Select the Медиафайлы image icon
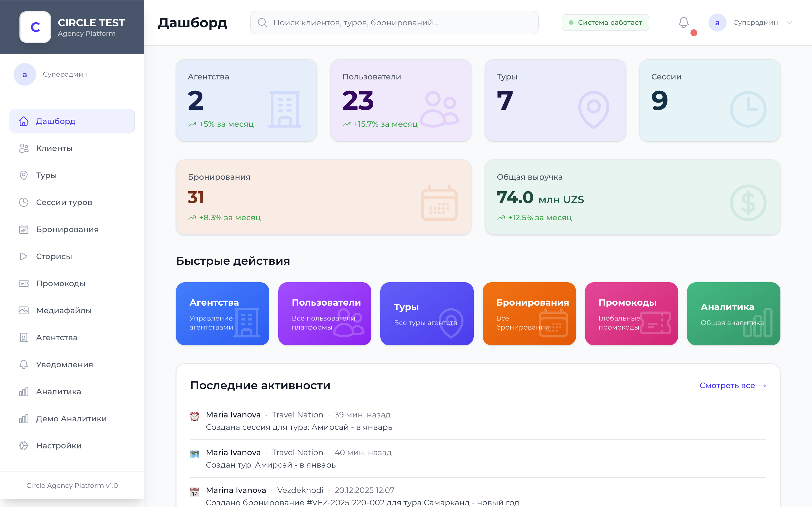The width and height of the screenshot is (812, 507). (x=23, y=310)
